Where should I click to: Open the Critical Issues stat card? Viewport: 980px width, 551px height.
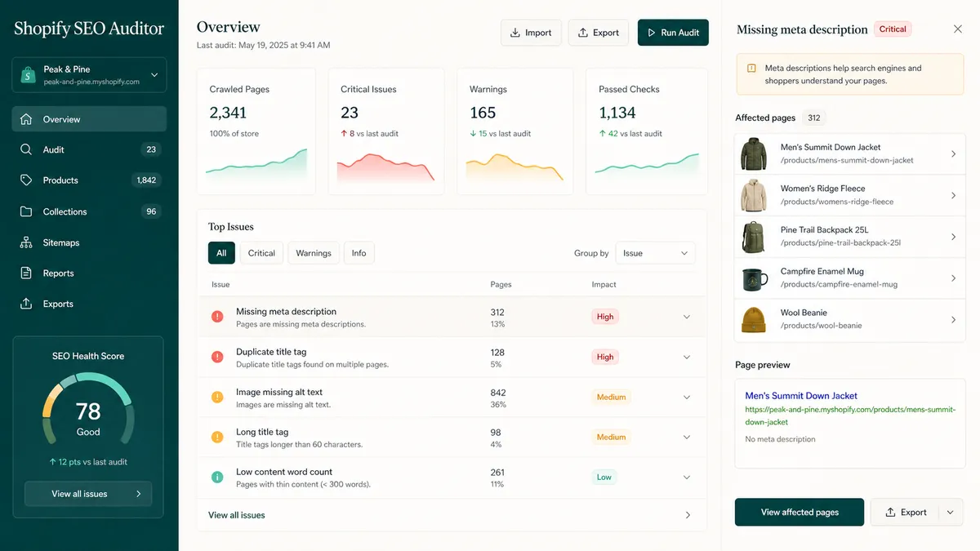[x=386, y=131]
